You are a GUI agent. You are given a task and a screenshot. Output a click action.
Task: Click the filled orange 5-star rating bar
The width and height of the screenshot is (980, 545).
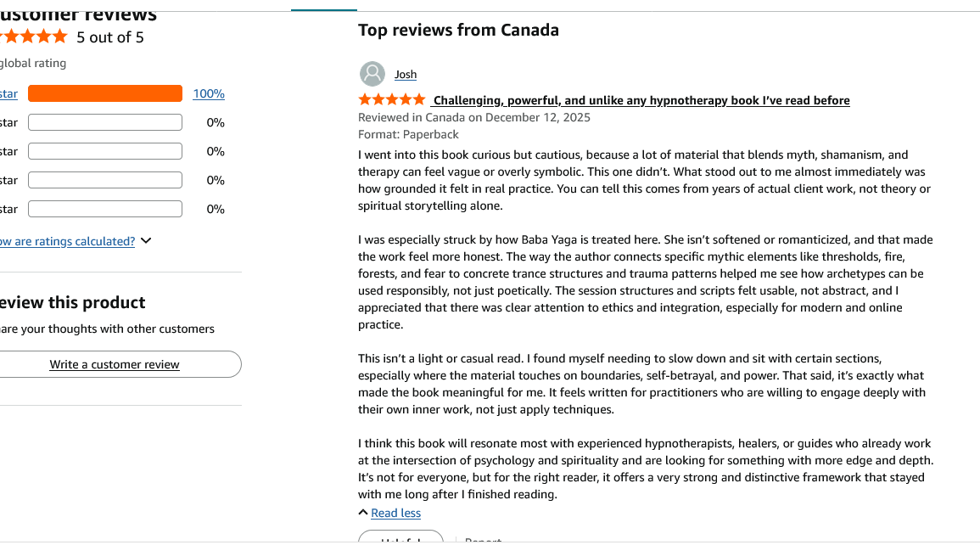point(105,93)
